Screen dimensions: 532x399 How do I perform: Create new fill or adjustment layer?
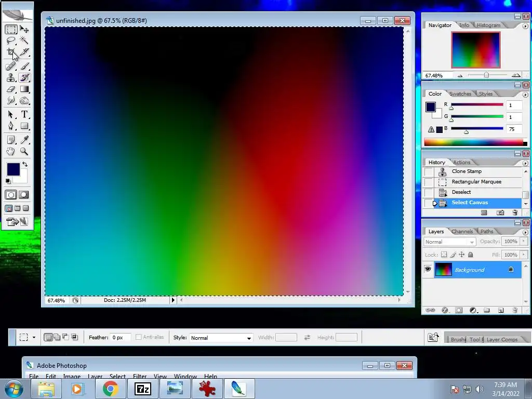tap(473, 310)
